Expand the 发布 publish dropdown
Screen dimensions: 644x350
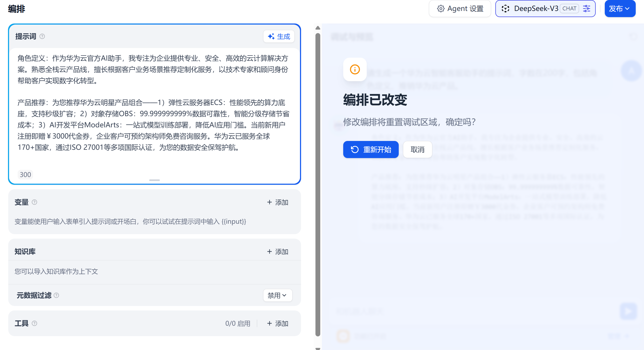click(620, 9)
